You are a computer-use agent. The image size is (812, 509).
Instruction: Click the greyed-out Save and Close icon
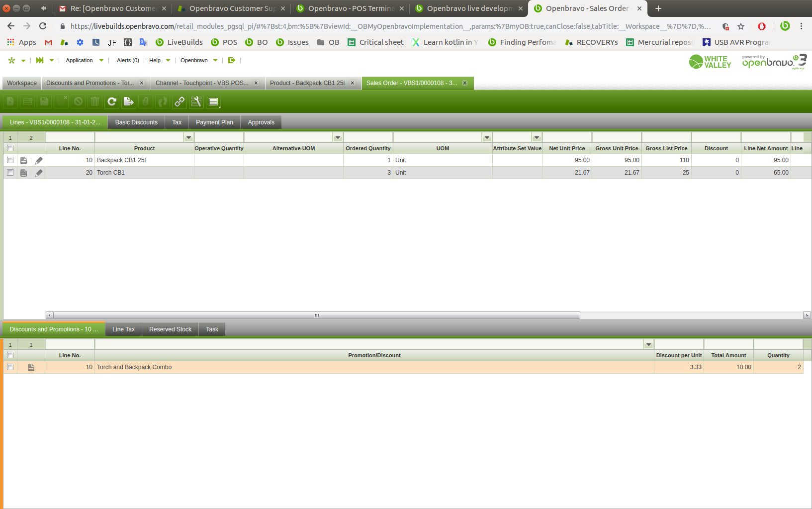click(61, 102)
